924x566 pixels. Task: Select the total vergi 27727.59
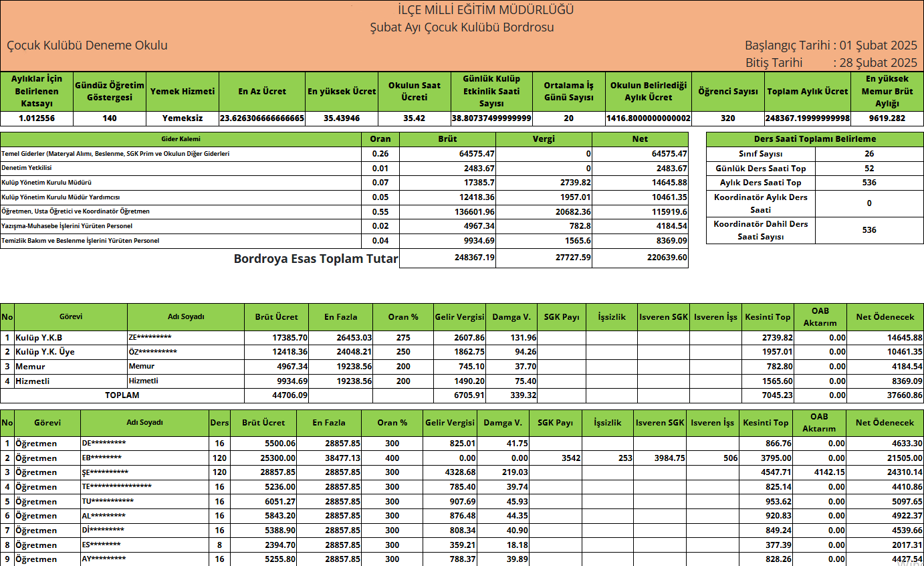click(574, 257)
